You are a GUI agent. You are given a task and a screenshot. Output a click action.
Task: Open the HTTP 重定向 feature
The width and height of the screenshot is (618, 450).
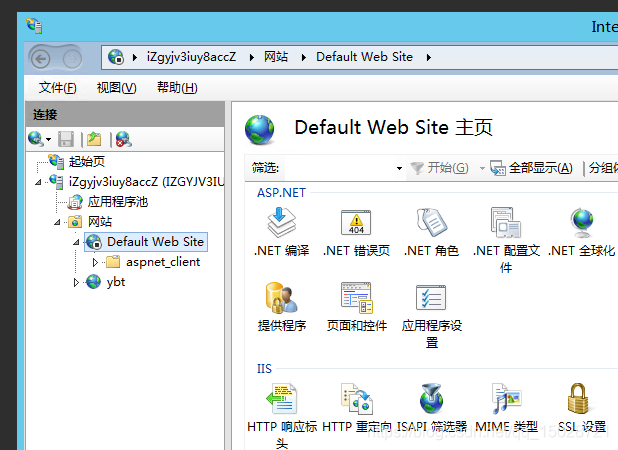click(x=356, y=408)
